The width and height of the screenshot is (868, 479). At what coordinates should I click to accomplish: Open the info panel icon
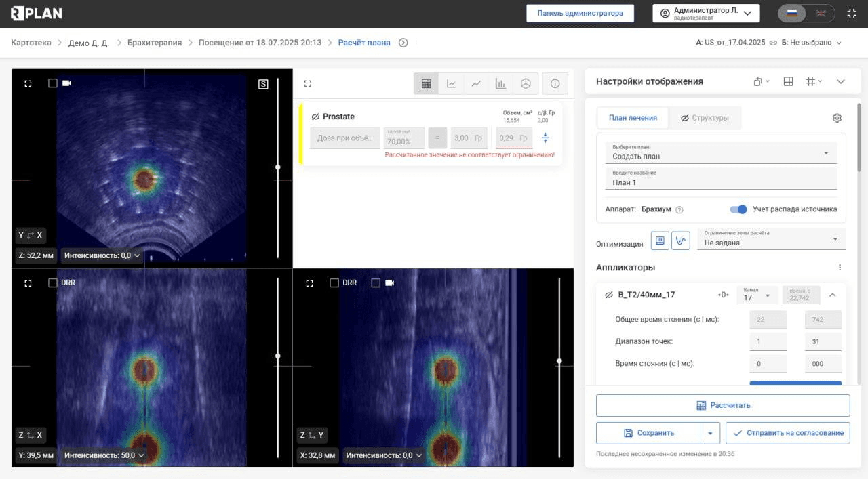(x=555, y=83)
